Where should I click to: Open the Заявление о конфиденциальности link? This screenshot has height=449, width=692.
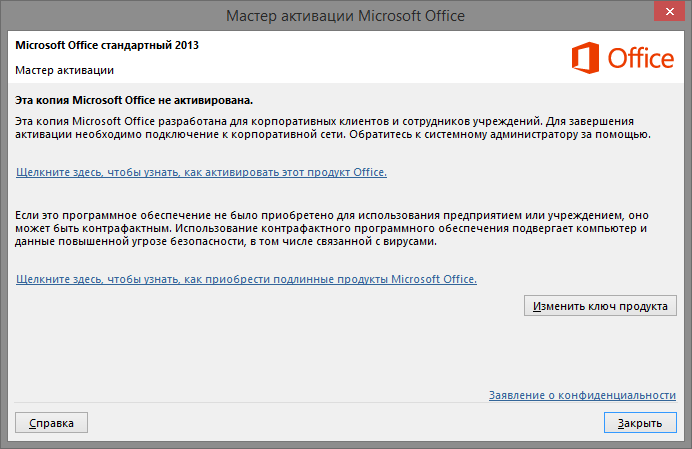(582, 395)
